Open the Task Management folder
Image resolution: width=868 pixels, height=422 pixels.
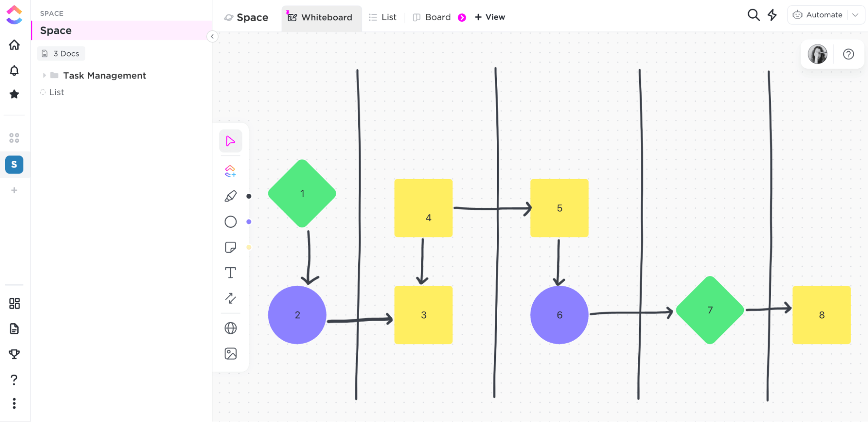point(105,76)
